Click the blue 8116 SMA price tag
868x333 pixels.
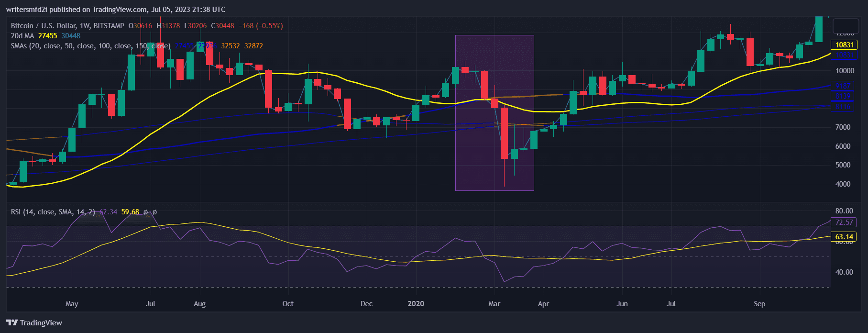tap(843, 106)
